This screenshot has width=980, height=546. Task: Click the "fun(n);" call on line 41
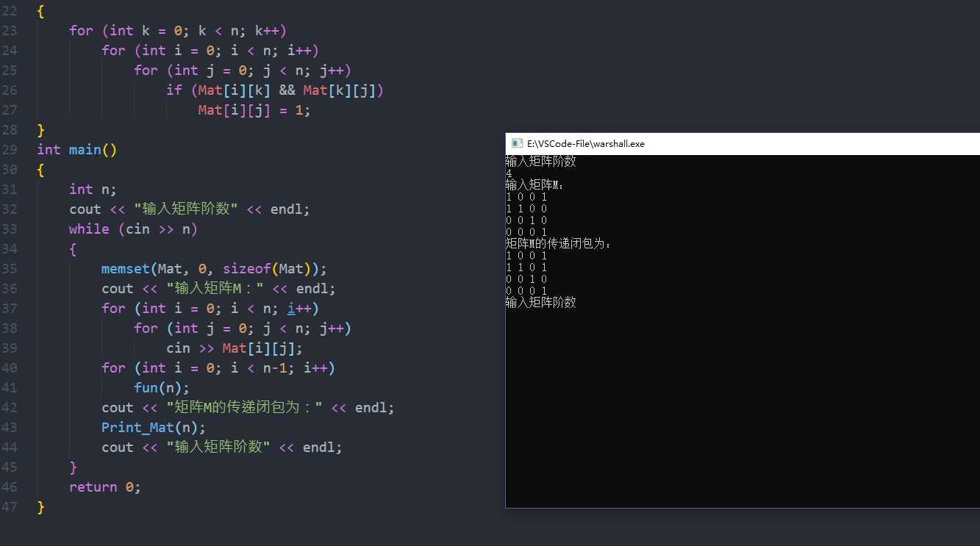point(162,388)
